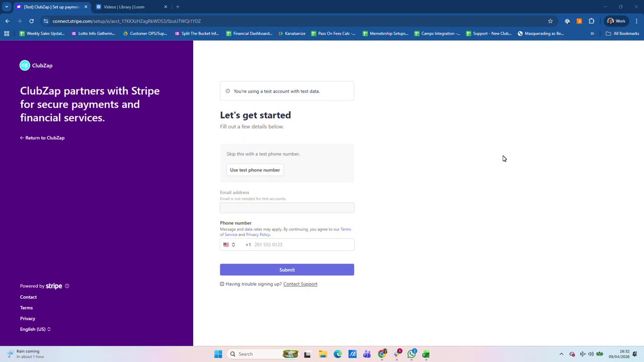Open Memebrship Setups bookmark
644x362 pixels.
tap(385, 34)
